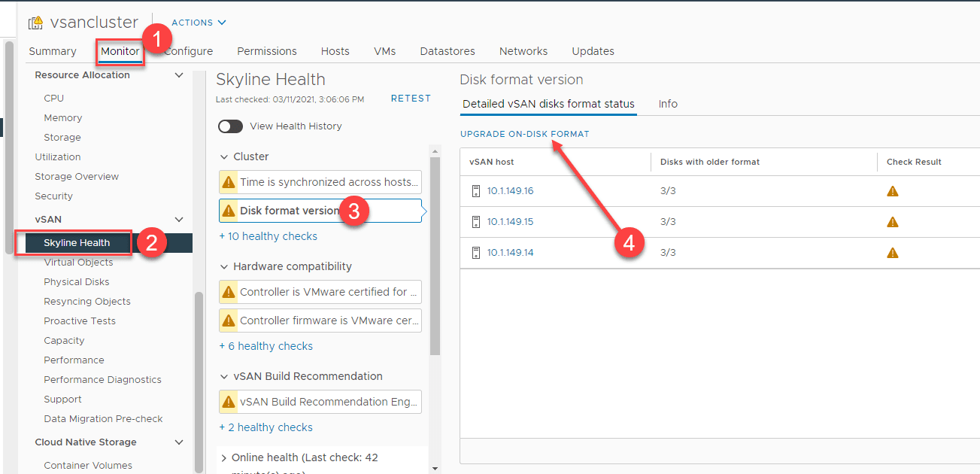Open the Actions dropdown menu
The width and height of the screenshot is (980, 474).
[x=199, y=23]
